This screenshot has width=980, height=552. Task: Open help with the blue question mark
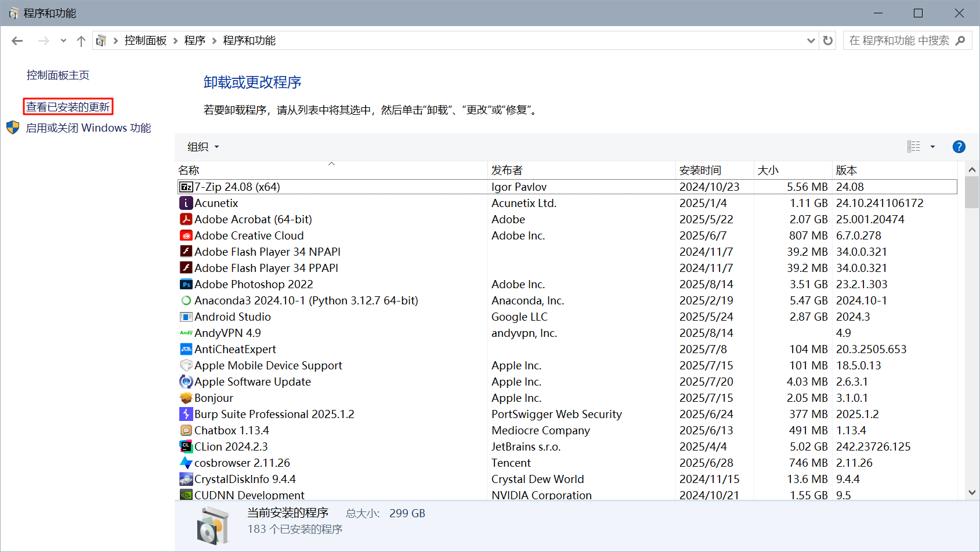coord(959,147)
